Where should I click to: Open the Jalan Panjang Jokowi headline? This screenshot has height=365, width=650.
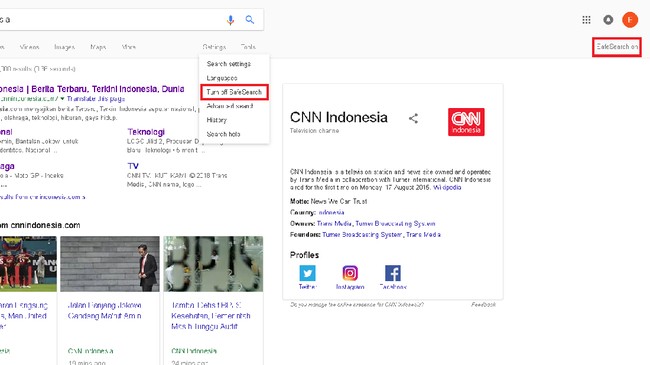click(x=104, y=311)
